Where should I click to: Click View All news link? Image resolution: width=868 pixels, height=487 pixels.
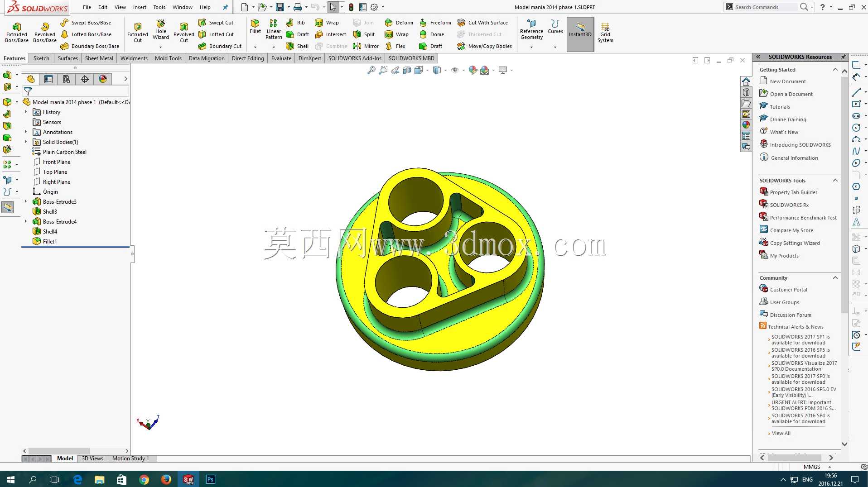click(x=781, y=433)
